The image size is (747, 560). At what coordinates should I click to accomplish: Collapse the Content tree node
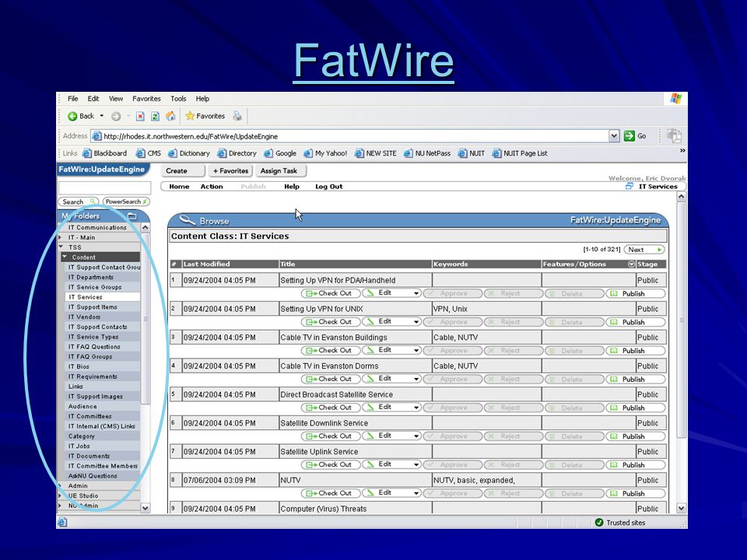65,257
